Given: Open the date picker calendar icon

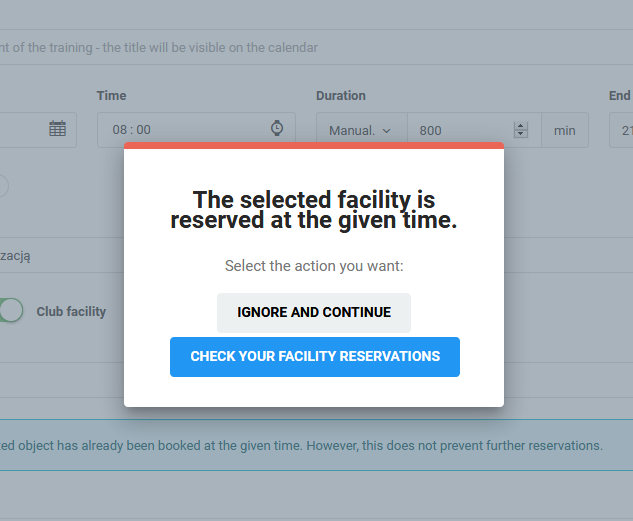Looking at the screenshot, I should (57, 129).
